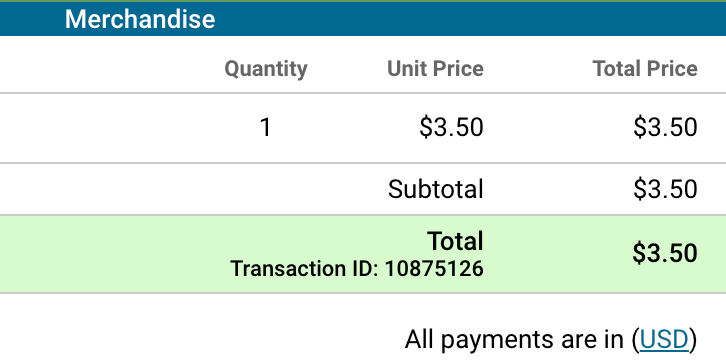The image size is (726, 364).
Task: Click the Quantity column header
Action: pyautogui.click(x=266, y=69)
